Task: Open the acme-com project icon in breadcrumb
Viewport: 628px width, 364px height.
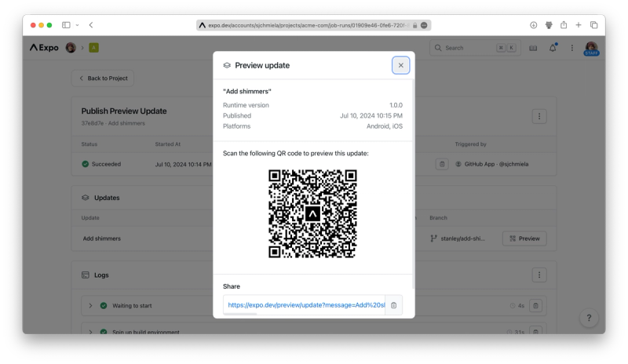Action: point(93,48)
